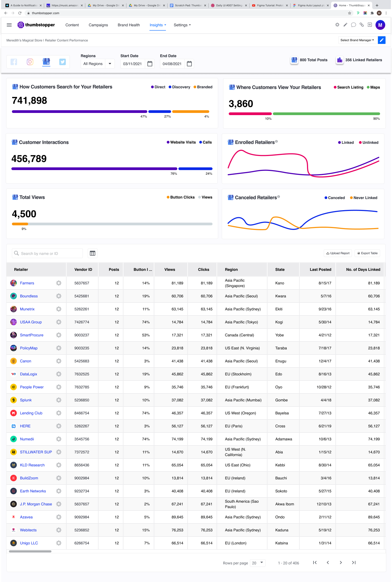
Task: Click info icon next to Enrolled Retailers
Action: pos(276,141)
